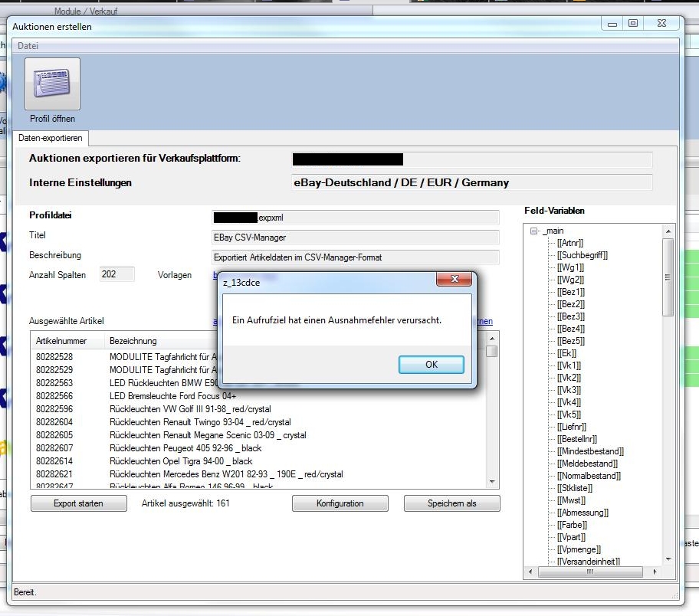The image size is (699, 616).
Task: Click the Anzahl Spalten field
Action: point(116,274)
